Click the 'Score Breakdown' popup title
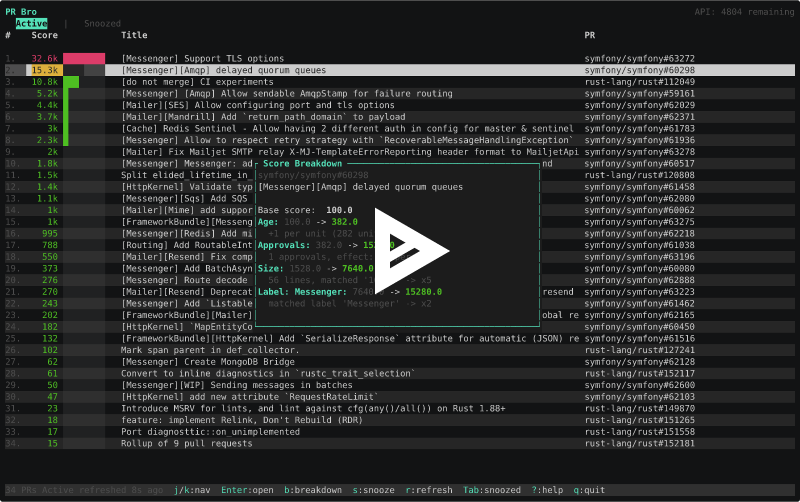This screenshot has width=800, height=502. point(302,164)
